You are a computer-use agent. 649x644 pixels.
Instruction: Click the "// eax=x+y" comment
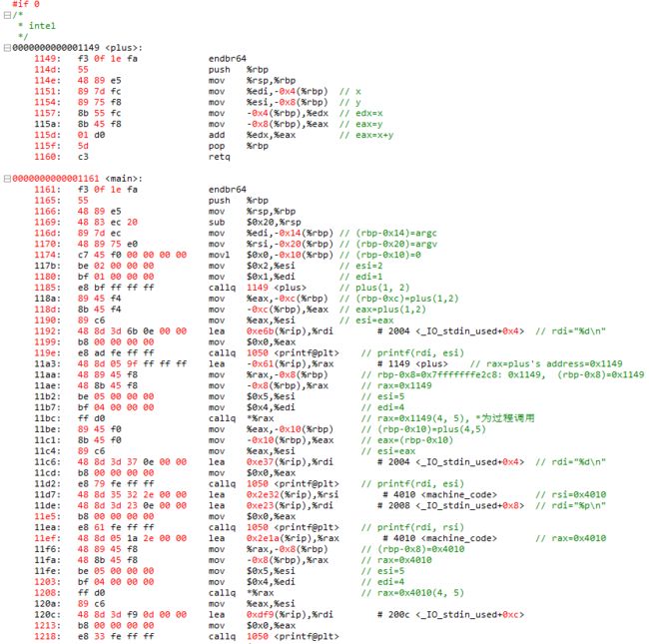366,135
